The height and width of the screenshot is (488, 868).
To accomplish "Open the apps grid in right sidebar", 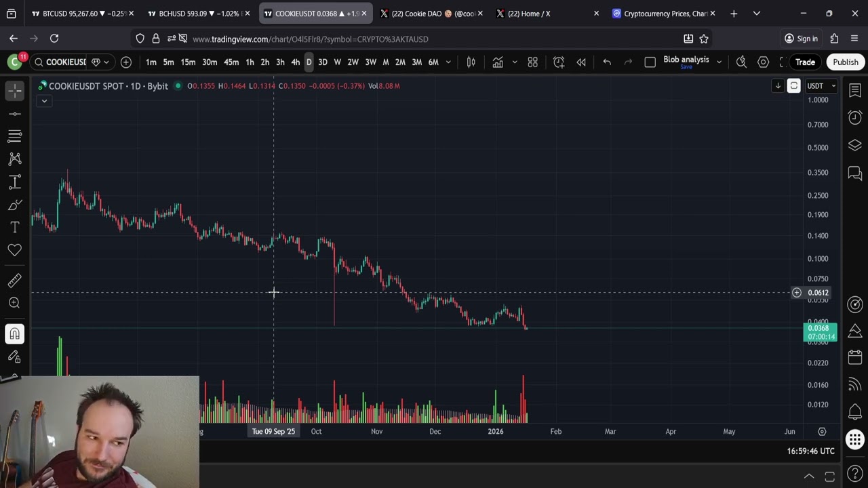I will pyautogui.click(x=855, y=439).
